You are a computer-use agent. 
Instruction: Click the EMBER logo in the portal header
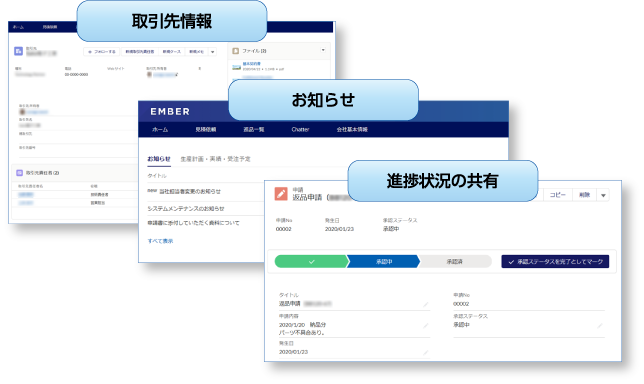(x=170, y=112)
